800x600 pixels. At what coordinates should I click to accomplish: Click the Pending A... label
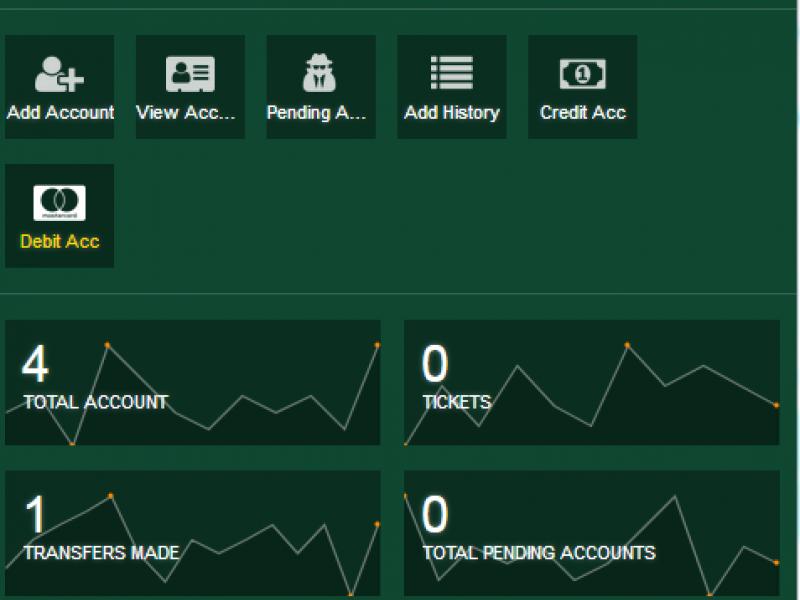316,113
